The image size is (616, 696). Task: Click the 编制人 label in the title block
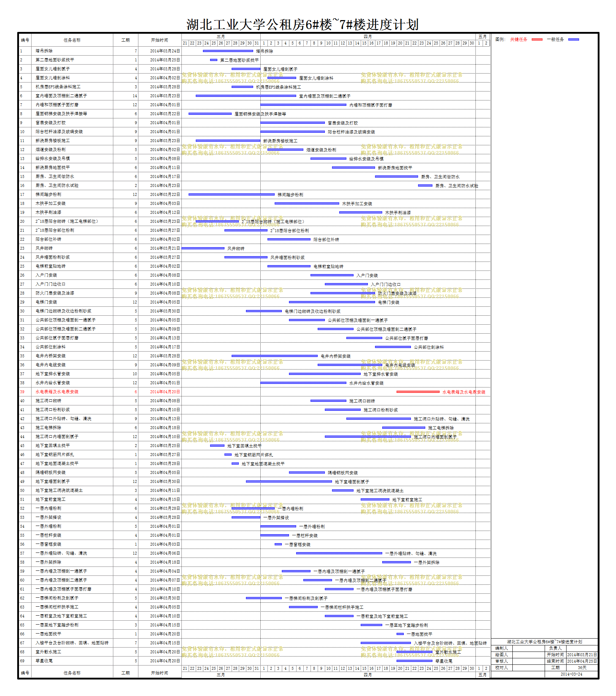pyautogui.click(x=502, y=648)
